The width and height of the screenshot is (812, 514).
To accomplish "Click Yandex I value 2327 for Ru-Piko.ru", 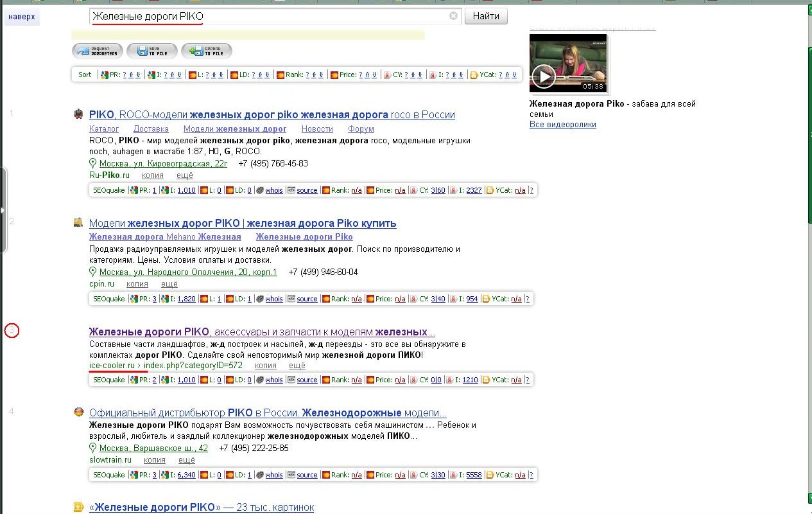I will 474,190.
